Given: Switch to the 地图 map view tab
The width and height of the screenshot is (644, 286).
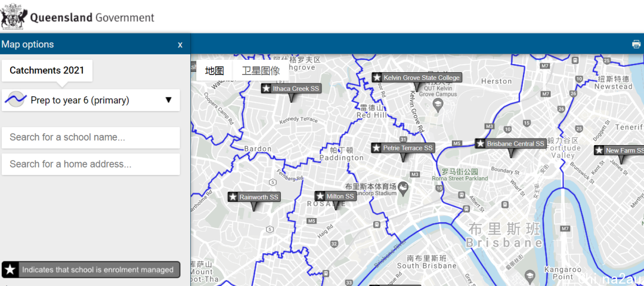Looking at the screenshot, I should (215, 71).
